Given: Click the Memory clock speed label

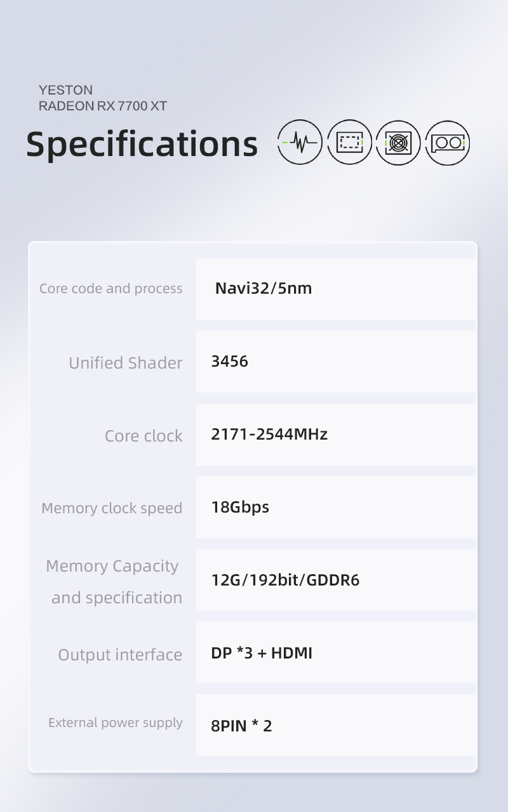Looking at the screenshot, I should (x=112, y=508).
